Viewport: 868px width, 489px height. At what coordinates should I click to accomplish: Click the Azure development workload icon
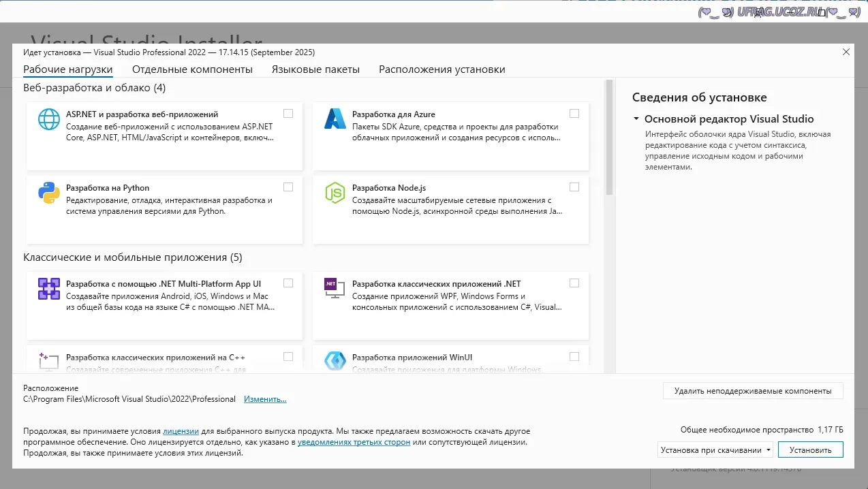[335, 119]
